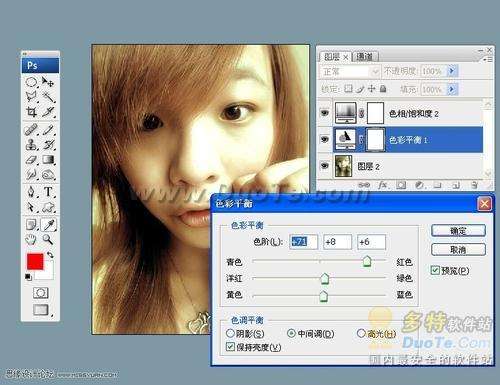Select the Healing Brush tool
Viewport: 500px width, 385px height.
(31, 130)
